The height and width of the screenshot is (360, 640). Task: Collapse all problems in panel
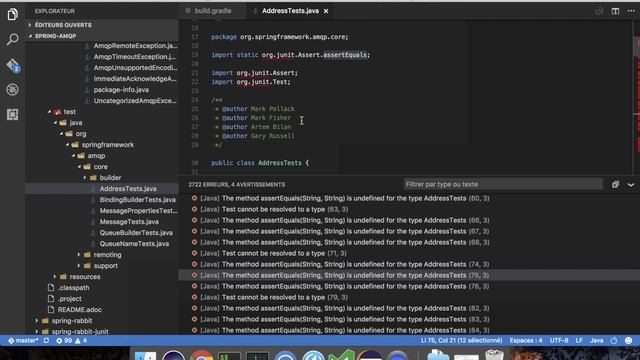(615, 184)
